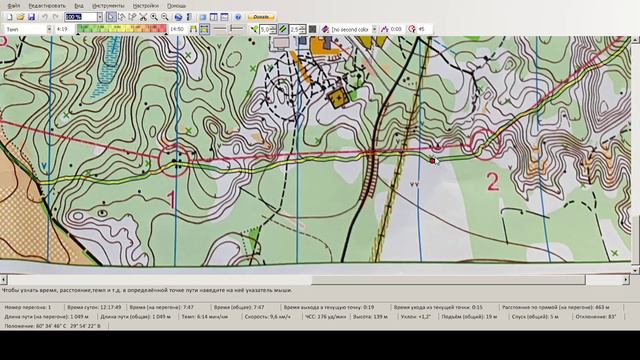Viewport: 640px width, 360px height.
Task: Toggle the right panel layout icon
Action: tap(213, 17)
